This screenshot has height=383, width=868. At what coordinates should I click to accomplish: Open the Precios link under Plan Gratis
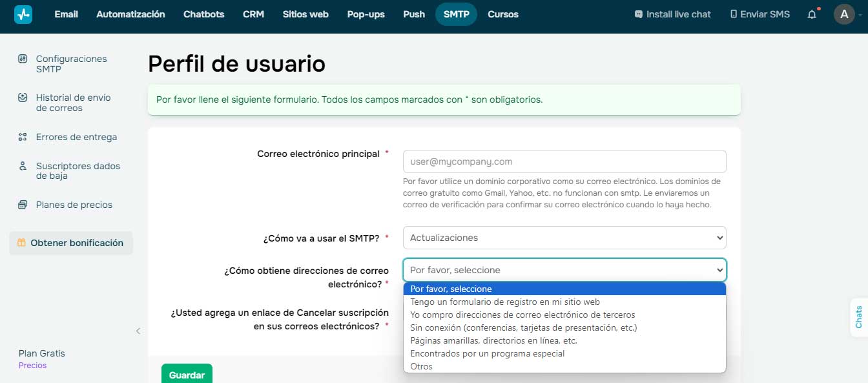tap(32, 366)
